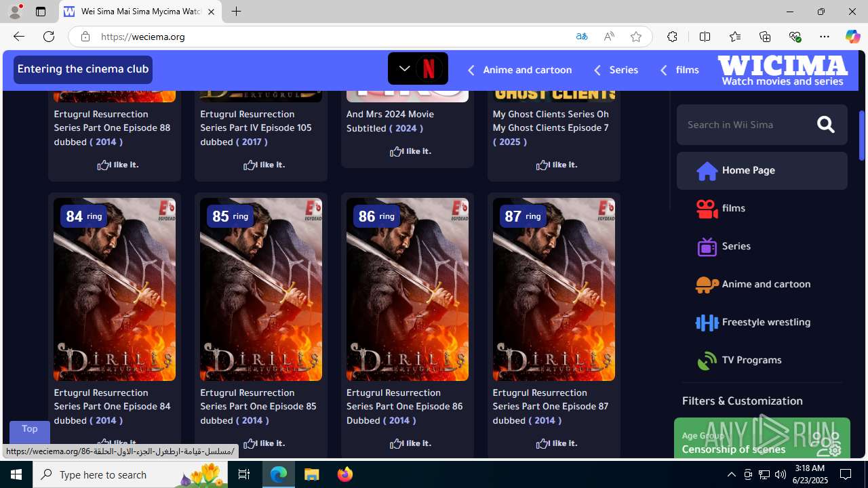Screen dimensions: 868x488
Task: Click the translate page icon in address bar
Action: coord(581,37)
